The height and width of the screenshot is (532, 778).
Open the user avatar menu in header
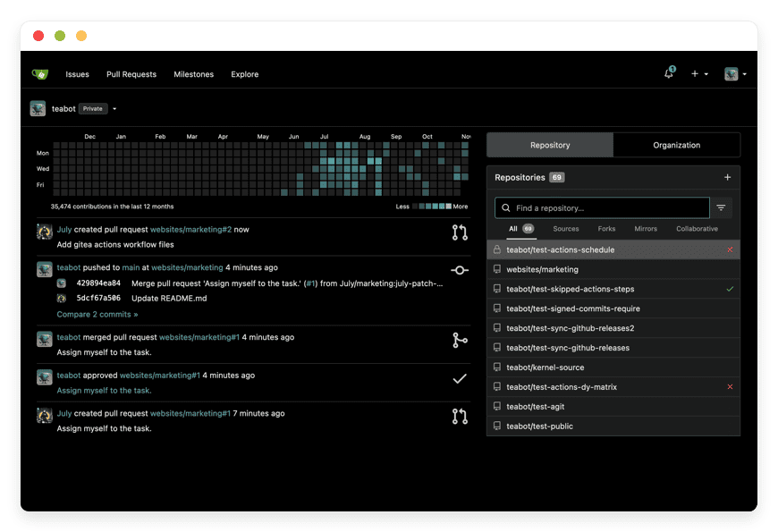(x=735, y=74)
